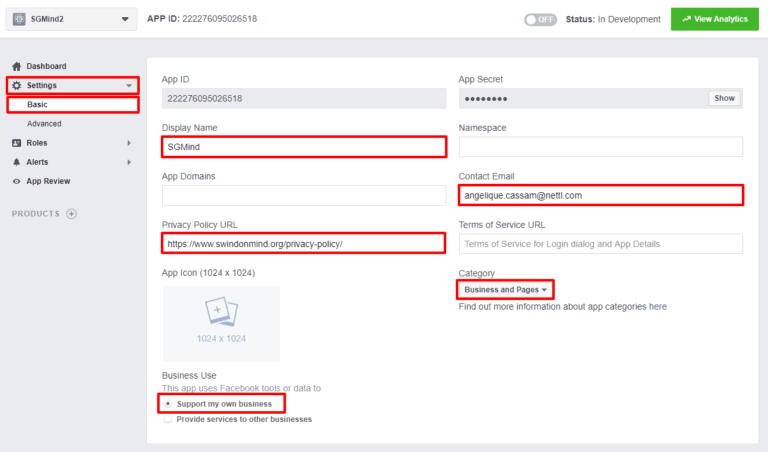Show the App Secret
This screenshot has width=768, height=452.
point(724,98)
